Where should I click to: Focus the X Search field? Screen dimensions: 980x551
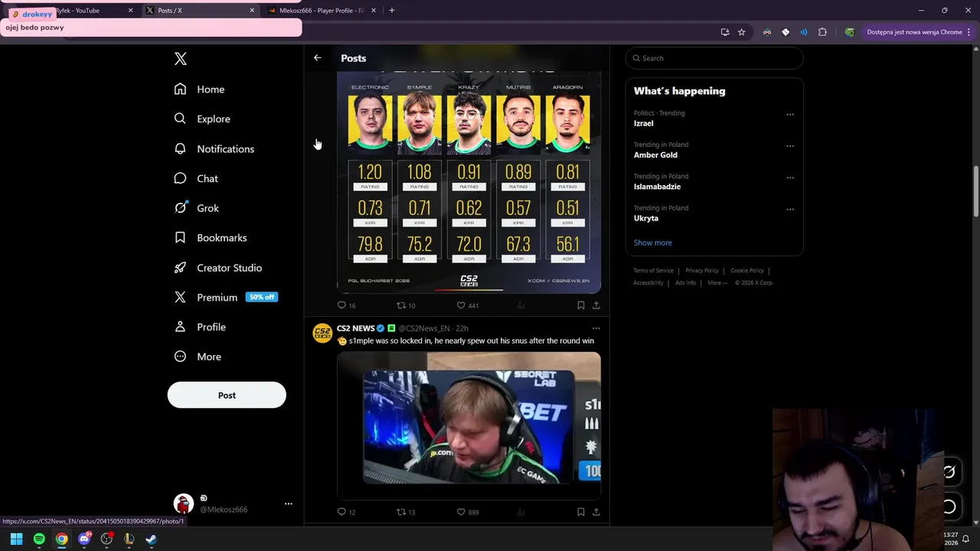tap(714, 58)
